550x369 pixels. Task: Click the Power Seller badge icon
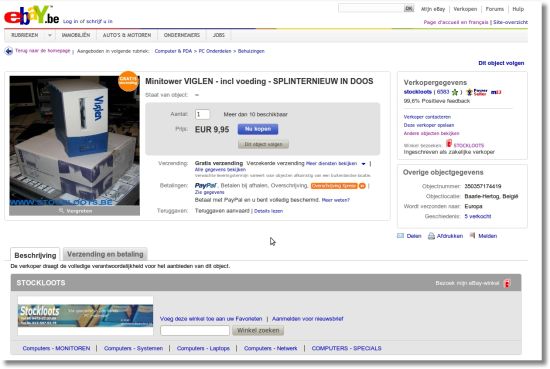(477, 92)
